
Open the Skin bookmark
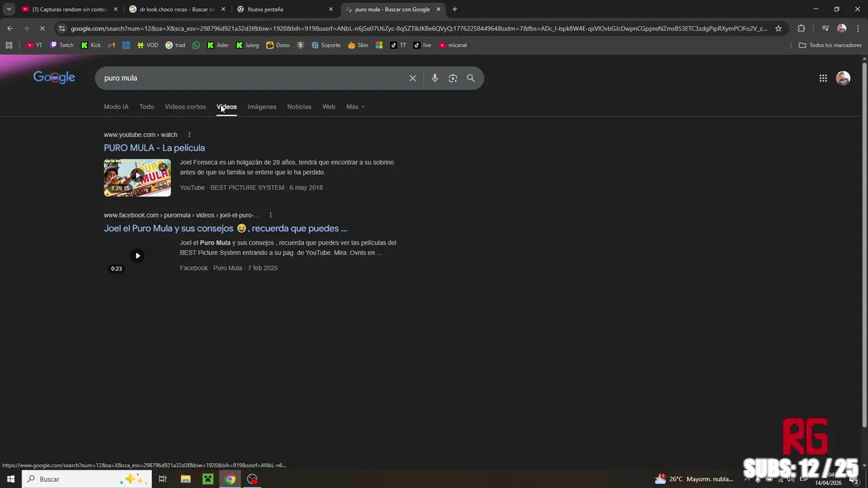click(x=358, y=45)
